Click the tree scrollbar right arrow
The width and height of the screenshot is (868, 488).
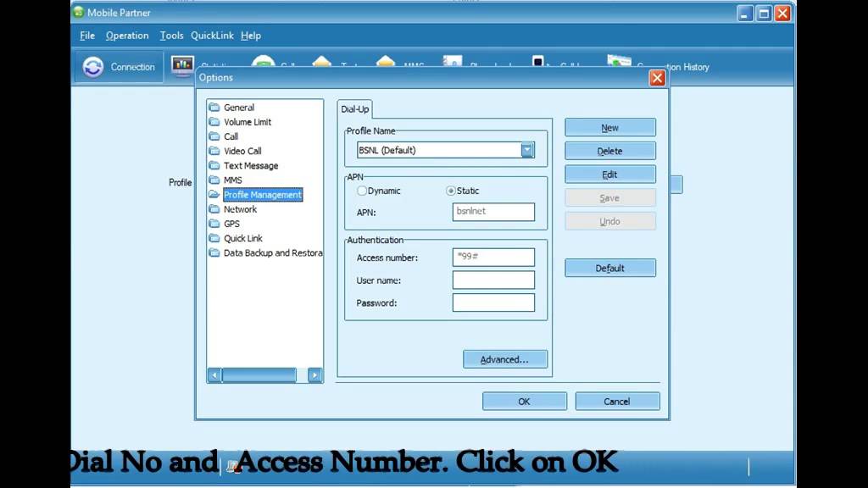[315, 375]
